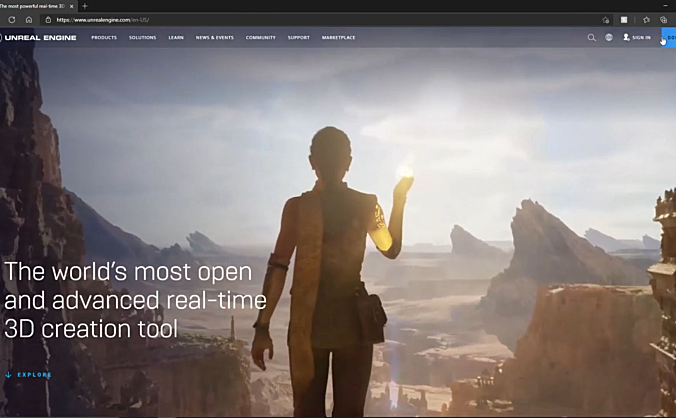Open the site search magnifier icon
This screenshot has height=418, width=676.
coord(591,38)
